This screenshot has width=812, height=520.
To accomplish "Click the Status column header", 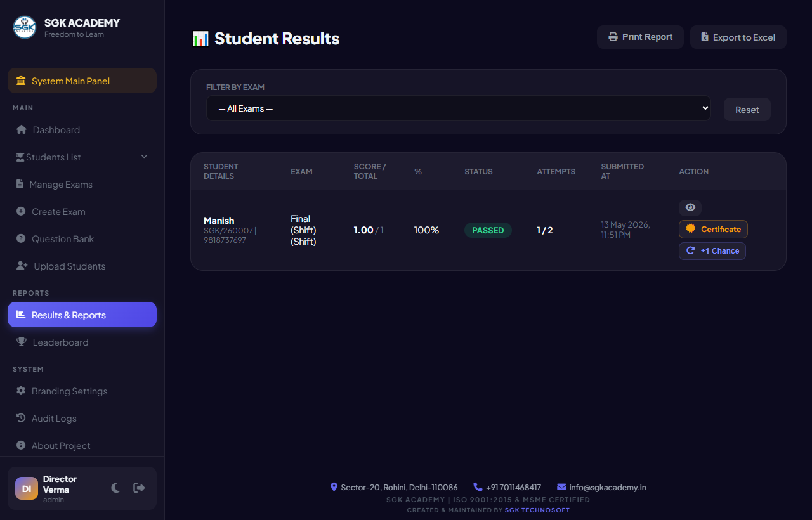I will click(x=478, y=172).
